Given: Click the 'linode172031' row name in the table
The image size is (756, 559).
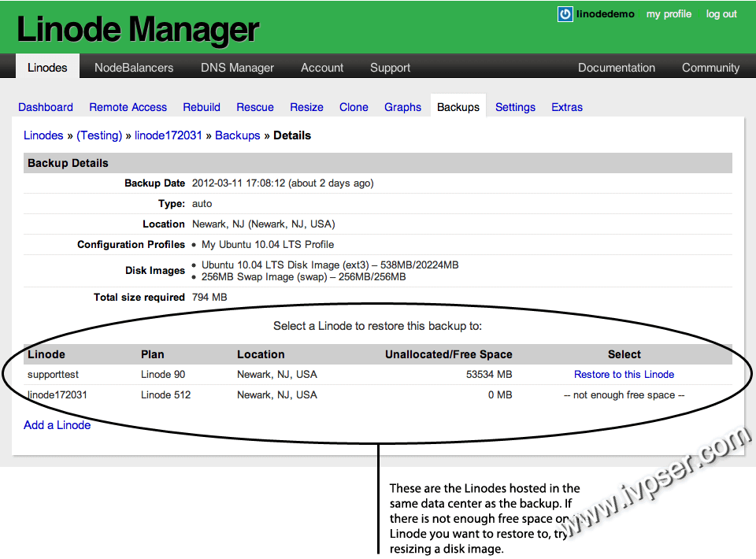Looking at the screenshot, I should pos(57,395).
